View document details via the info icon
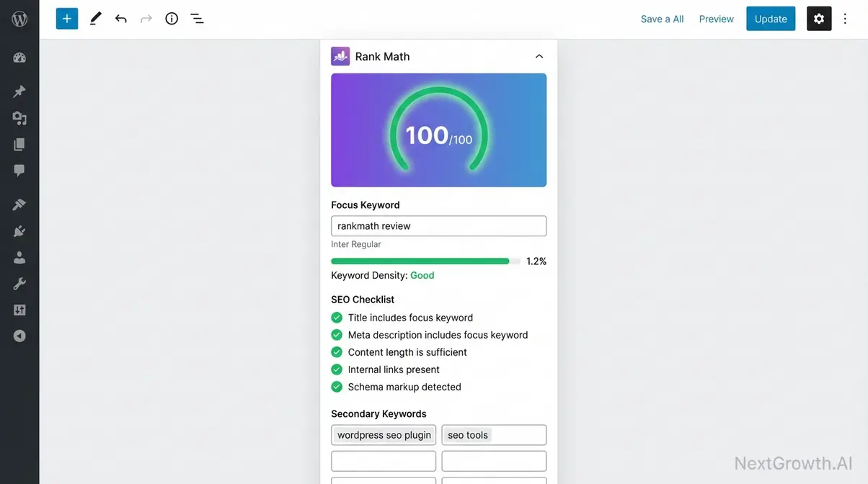868x484 pixels. tap(171, 18)
